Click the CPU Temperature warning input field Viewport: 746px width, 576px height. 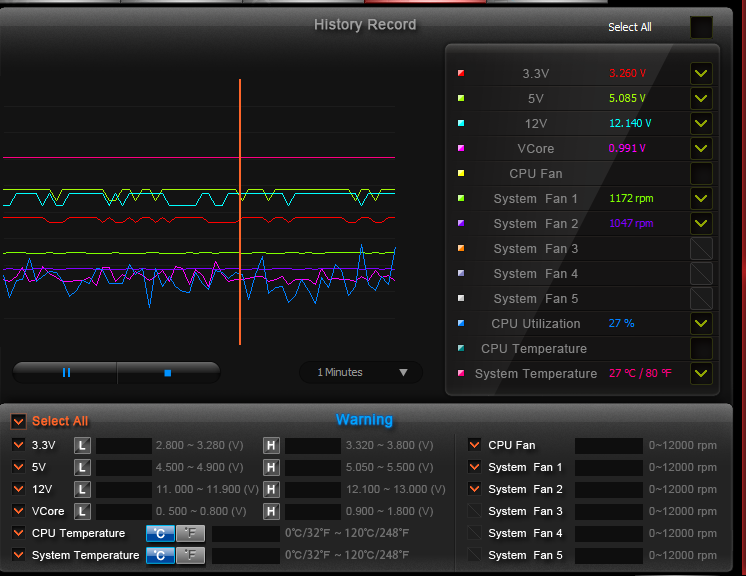click(245, 534)
